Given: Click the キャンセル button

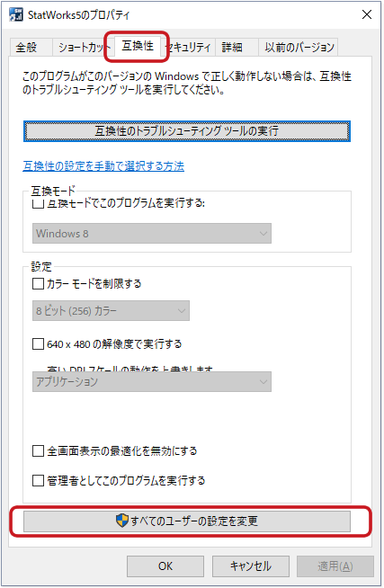Looking at the screenshot, I should [251, 566].
